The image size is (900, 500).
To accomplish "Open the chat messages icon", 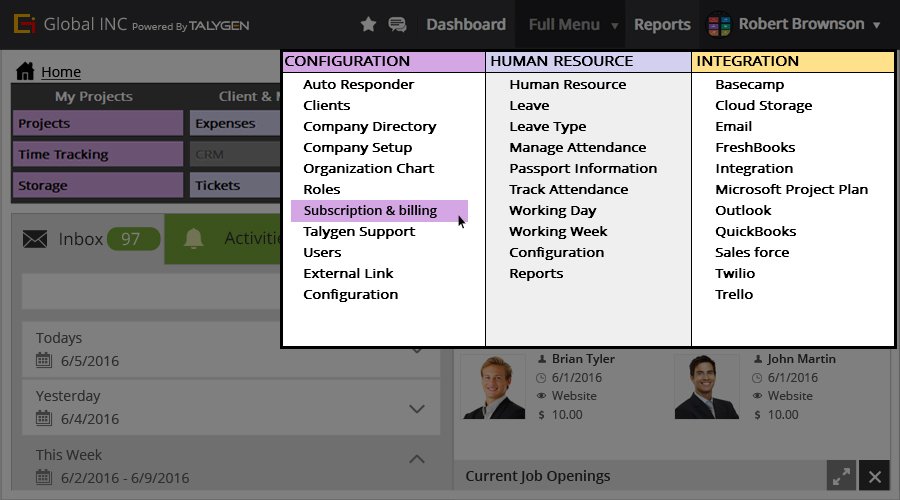I will point(397,25).
